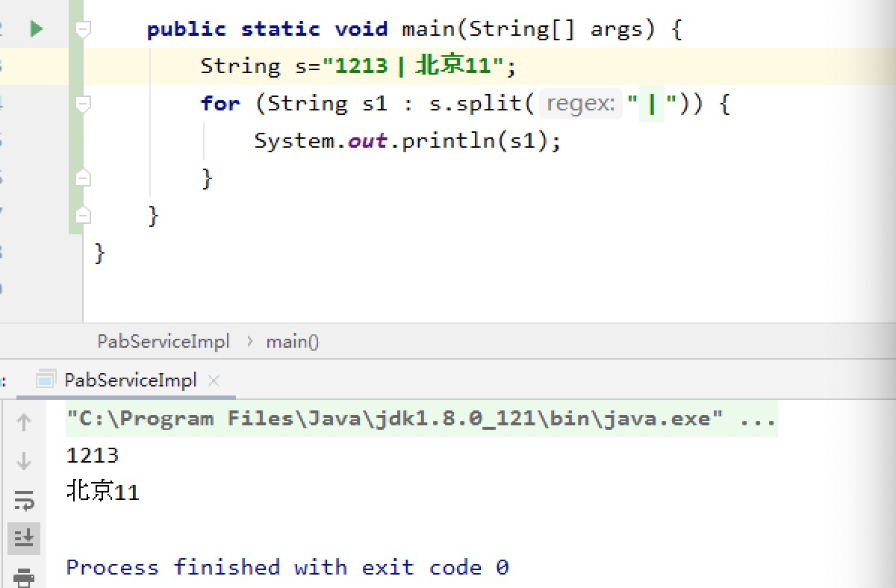
Task: Click the string literal "1213|北京11"
Action: tap(413, 66)
